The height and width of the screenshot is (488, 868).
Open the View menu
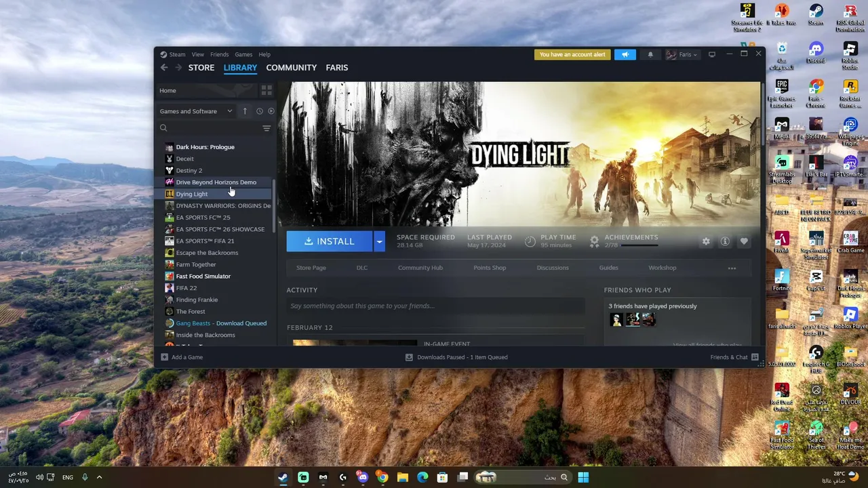pos(197,54)
